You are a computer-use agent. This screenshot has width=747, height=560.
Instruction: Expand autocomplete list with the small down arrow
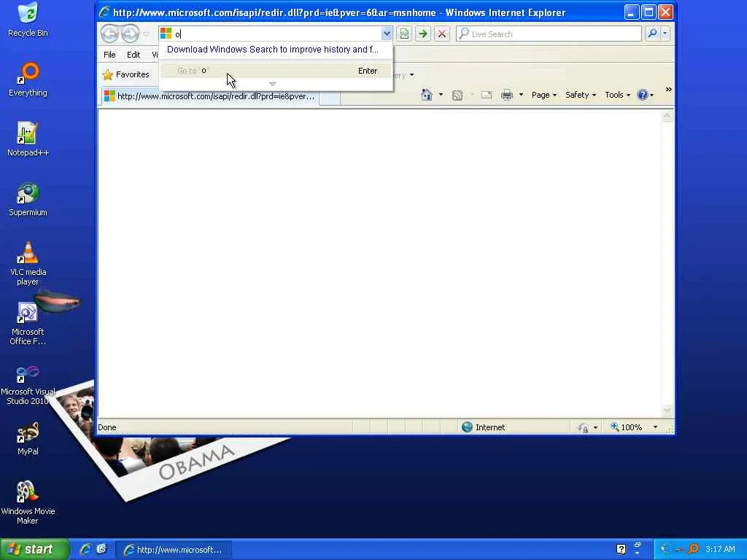tap(273, 84)
